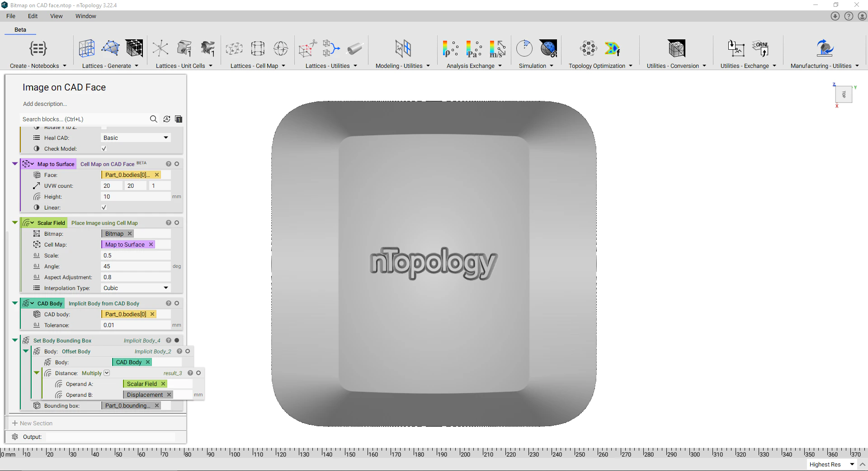Collapse the Set Body Bounding Box block

[15, 340]
